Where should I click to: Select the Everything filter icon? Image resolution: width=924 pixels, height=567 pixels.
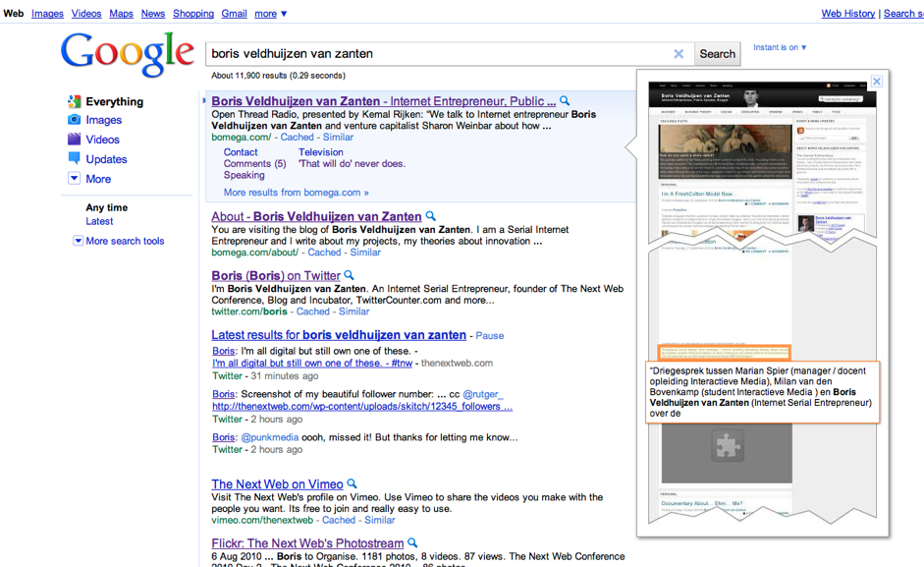[x=75, y=101]
